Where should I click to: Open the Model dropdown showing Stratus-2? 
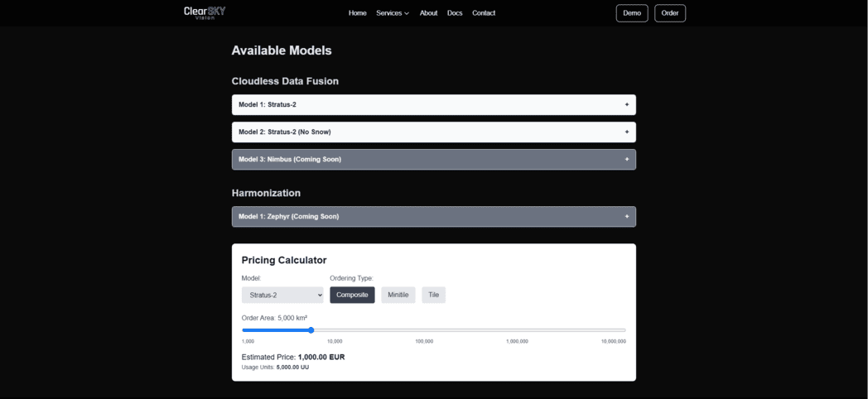[282, 295]
